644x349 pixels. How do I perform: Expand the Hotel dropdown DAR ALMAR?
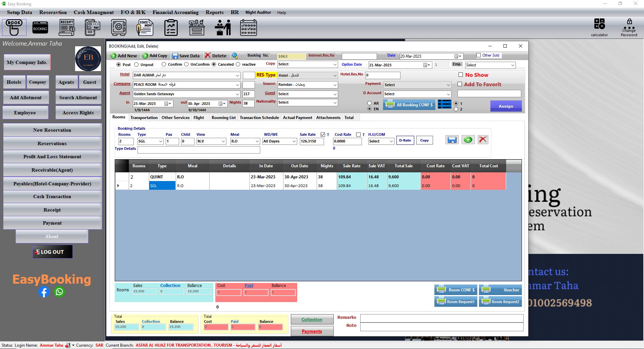pyautogui.click(x=237, y=75)
